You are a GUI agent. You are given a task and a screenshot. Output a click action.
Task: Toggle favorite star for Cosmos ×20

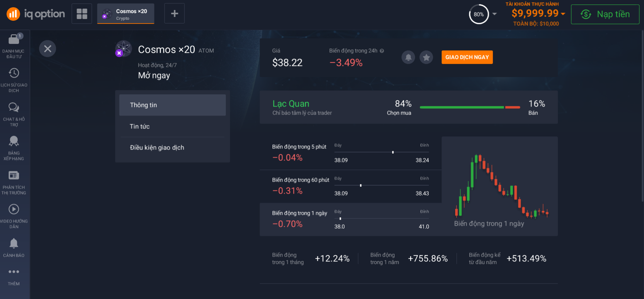click(426, 57)
